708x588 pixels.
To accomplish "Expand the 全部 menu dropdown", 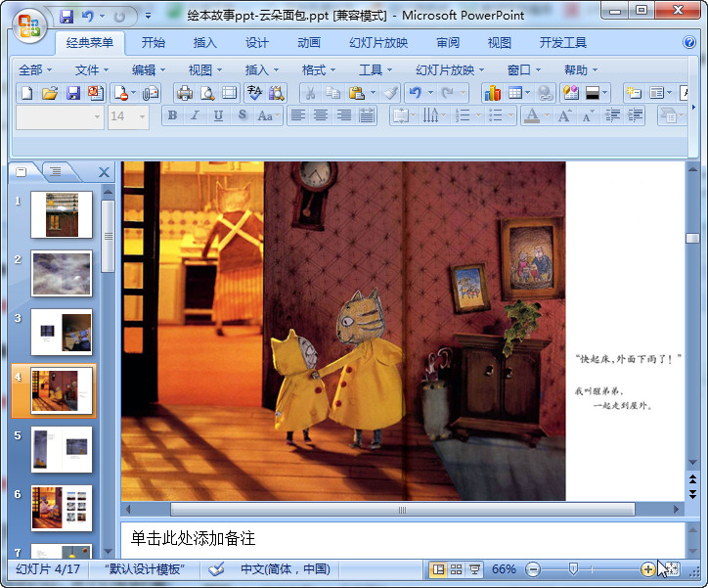I will point(35,70).
